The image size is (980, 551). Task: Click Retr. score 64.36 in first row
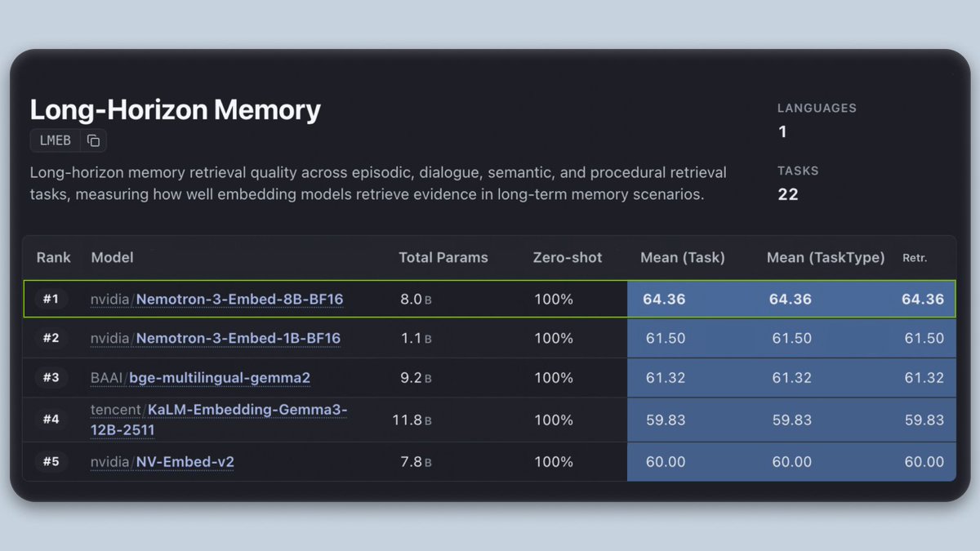click(923, 300)
